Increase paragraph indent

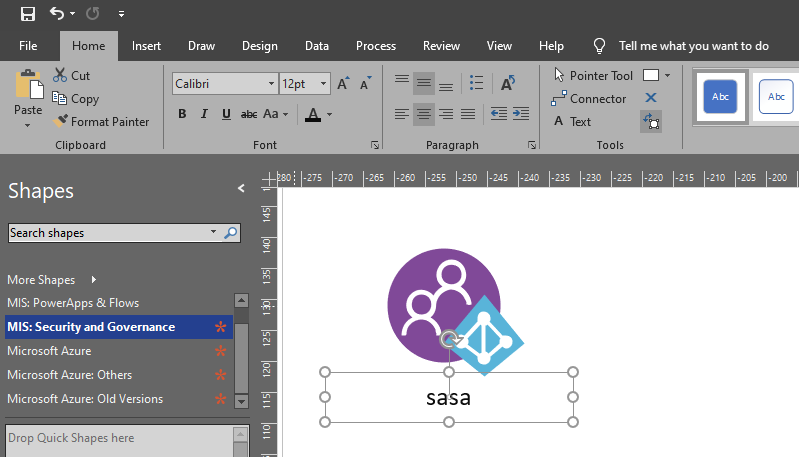point(521,114)
